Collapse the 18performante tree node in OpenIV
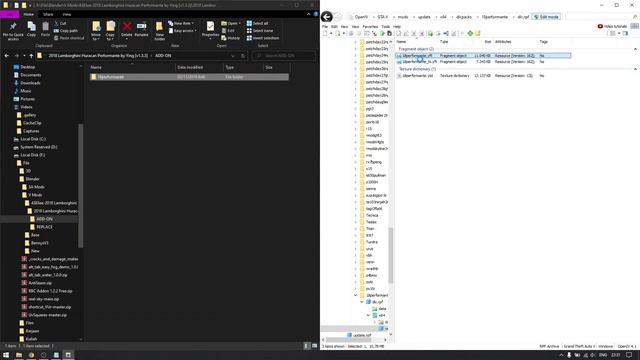This screenshot has width=640, height=360. coord(356,295)
